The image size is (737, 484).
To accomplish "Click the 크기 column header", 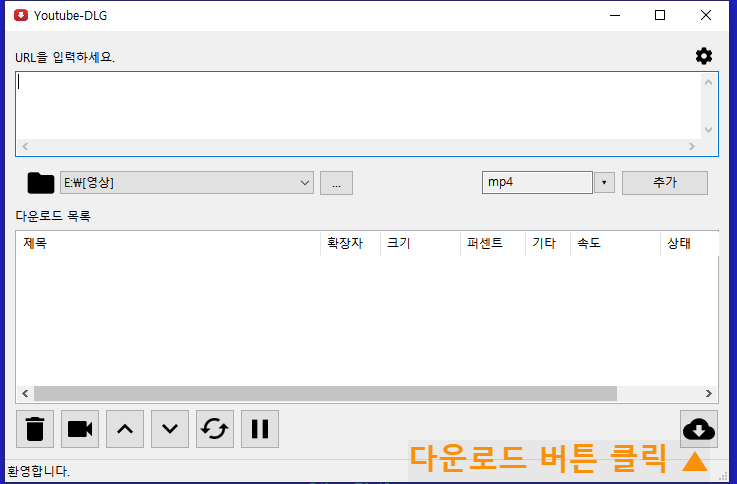I will click(x=420, y=243).
